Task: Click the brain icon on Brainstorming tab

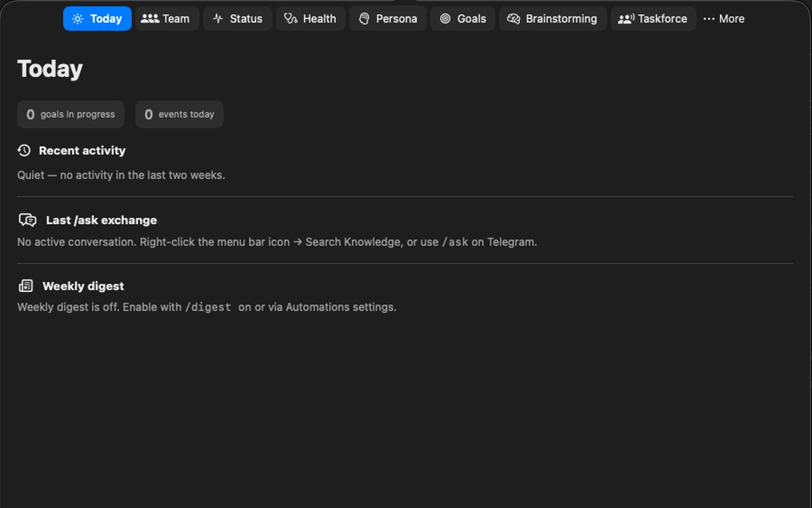Action: (514, 19)
